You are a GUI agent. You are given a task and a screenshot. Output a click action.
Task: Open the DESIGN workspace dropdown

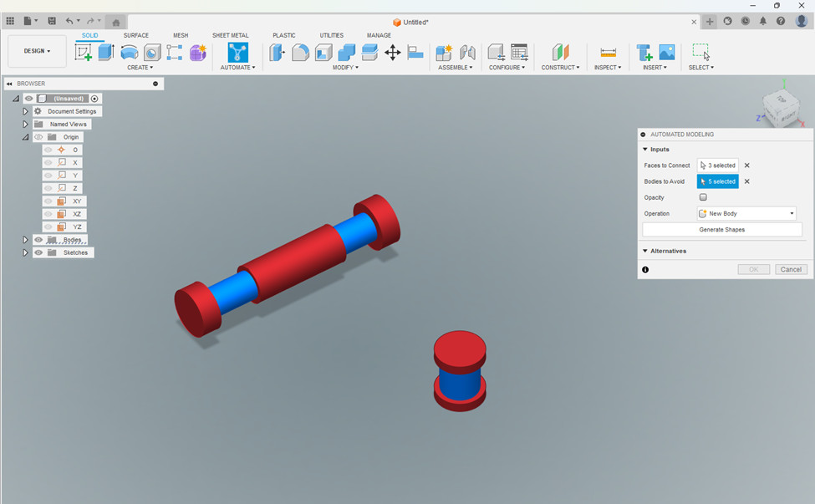coord(37,51)
